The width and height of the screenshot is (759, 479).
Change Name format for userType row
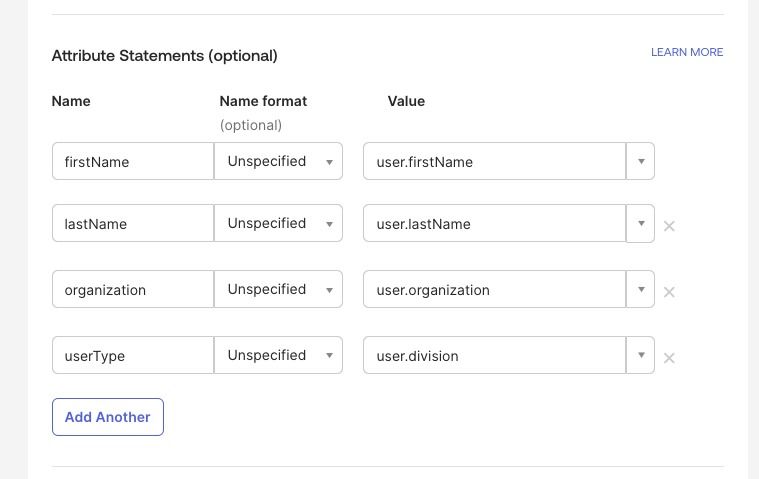tap(279, 355)
